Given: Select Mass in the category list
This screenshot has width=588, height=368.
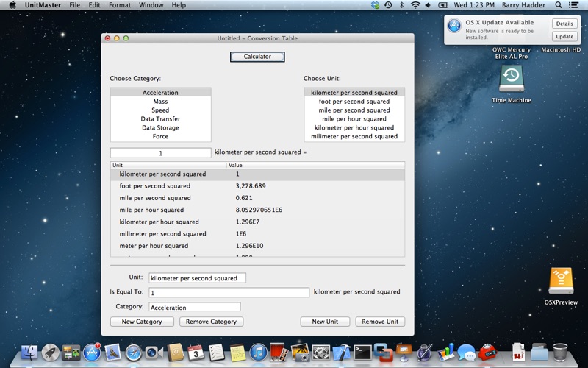Looking at the screenshot, I should click(x=160, y=102).
